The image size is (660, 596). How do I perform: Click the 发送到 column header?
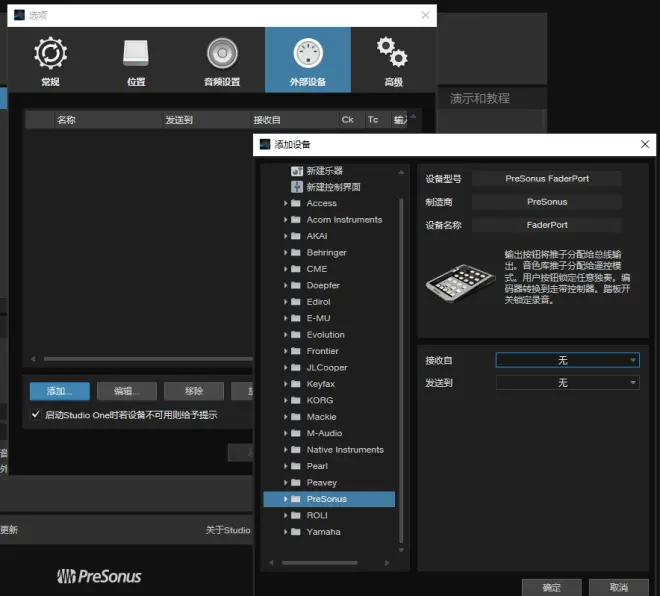pos(207,120)
